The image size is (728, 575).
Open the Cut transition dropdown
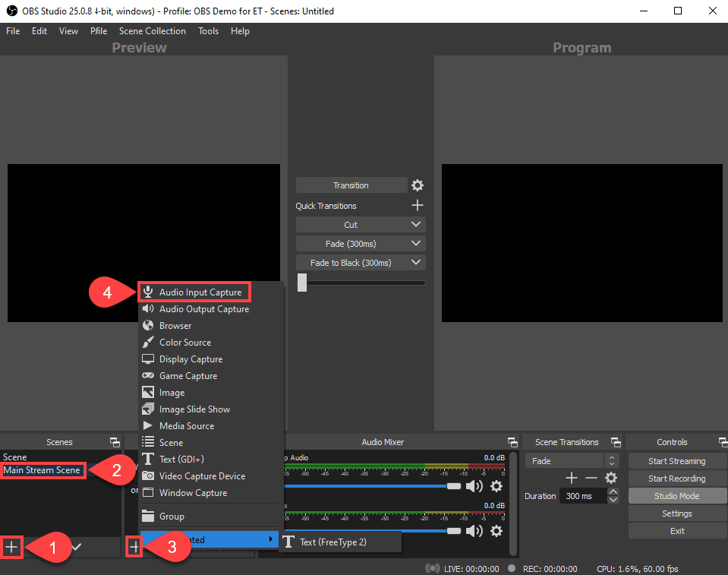pyautogui.click(x=360, y=224)
